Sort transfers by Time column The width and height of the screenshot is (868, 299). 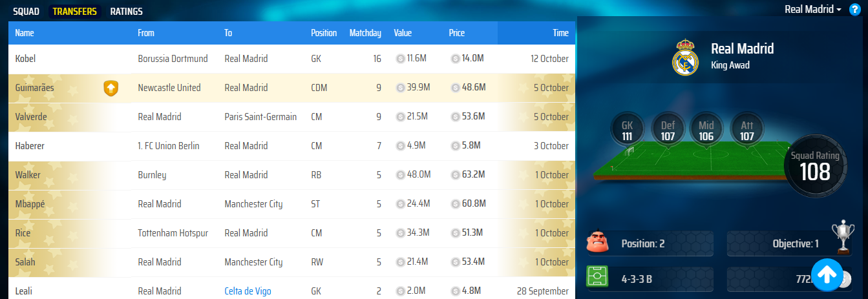(560, 33)
